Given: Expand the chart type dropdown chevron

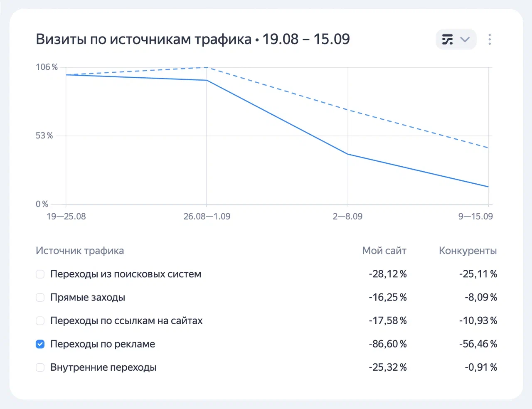Looking at the screenshot, I should pyautogui.click(x=465, y=39).
